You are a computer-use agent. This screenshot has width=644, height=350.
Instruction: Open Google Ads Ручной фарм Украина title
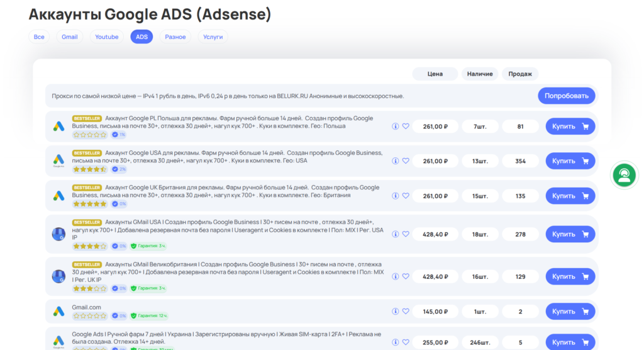(226, 337)
